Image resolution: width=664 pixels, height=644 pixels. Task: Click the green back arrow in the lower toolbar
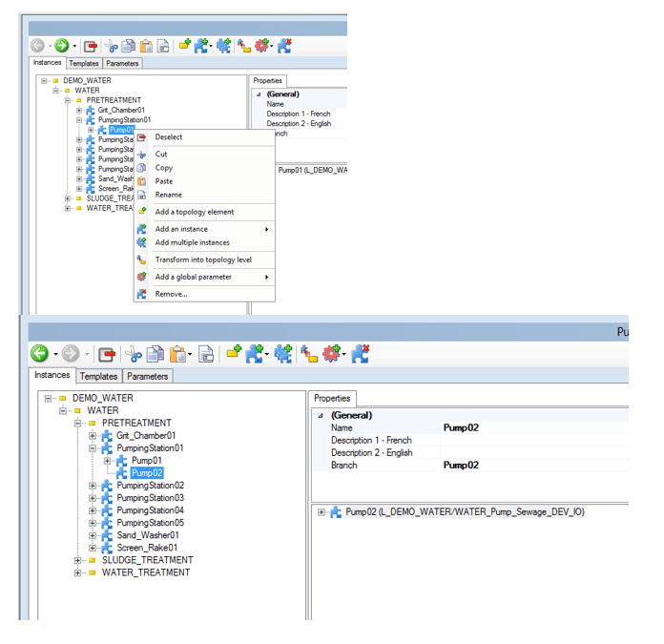pyautogui.click(x=40, y=354)
